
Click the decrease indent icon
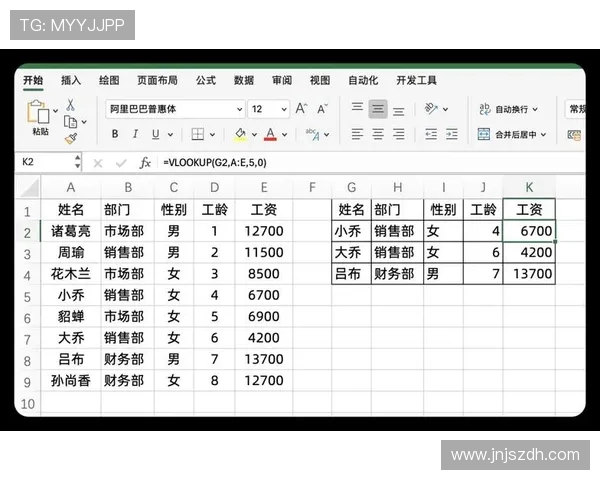point(431,134)
